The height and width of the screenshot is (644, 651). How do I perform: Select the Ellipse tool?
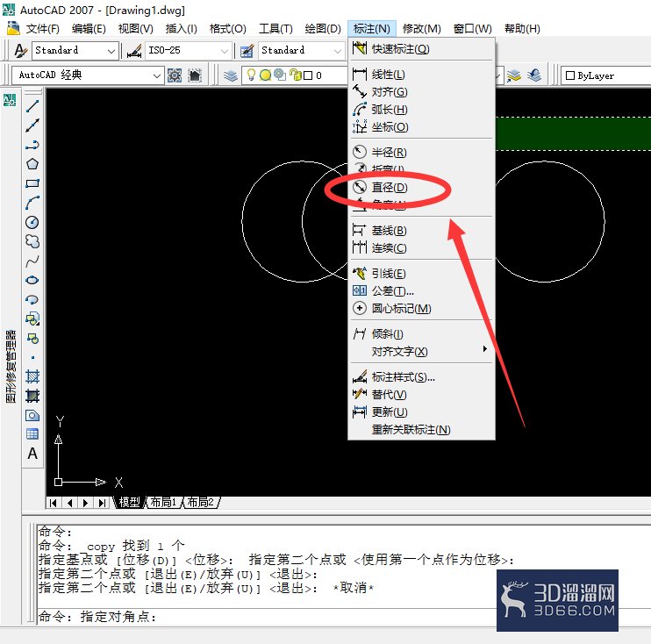(32, 280)
